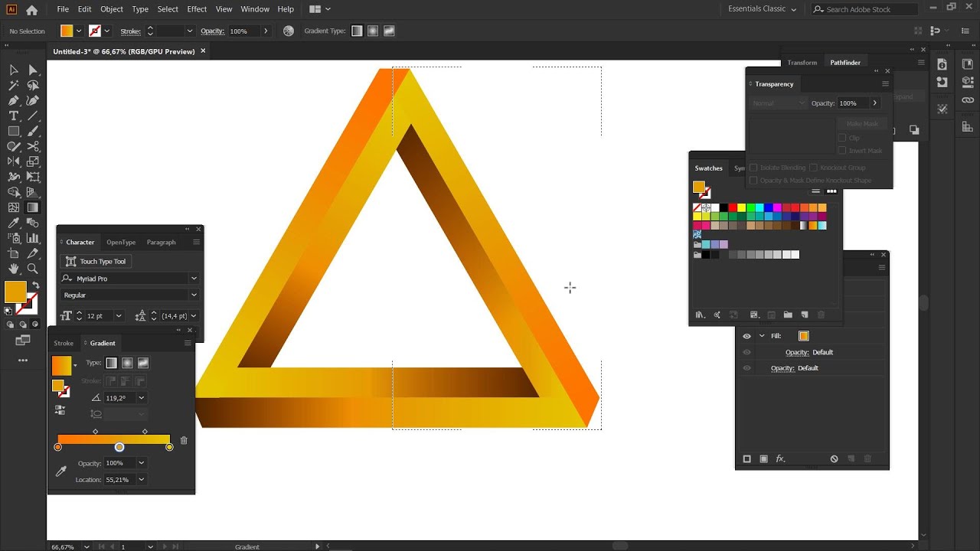Open Regular font style dropdown
The width and height of the screenshot is (980, 551).
pos(194,295)
